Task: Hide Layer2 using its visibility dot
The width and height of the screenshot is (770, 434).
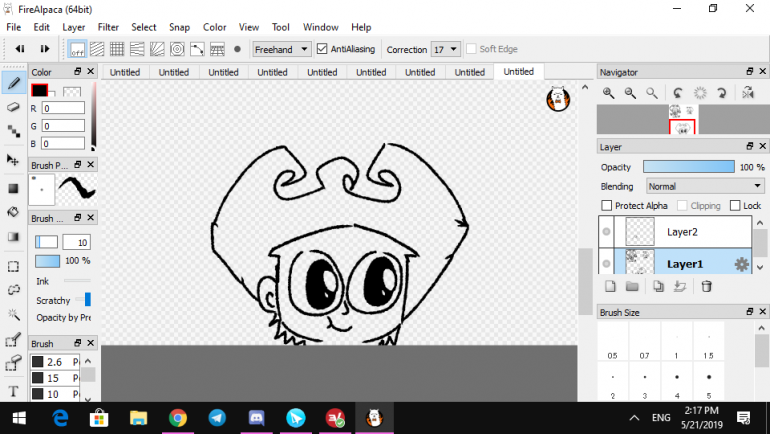Action: [x=607, y=232]
